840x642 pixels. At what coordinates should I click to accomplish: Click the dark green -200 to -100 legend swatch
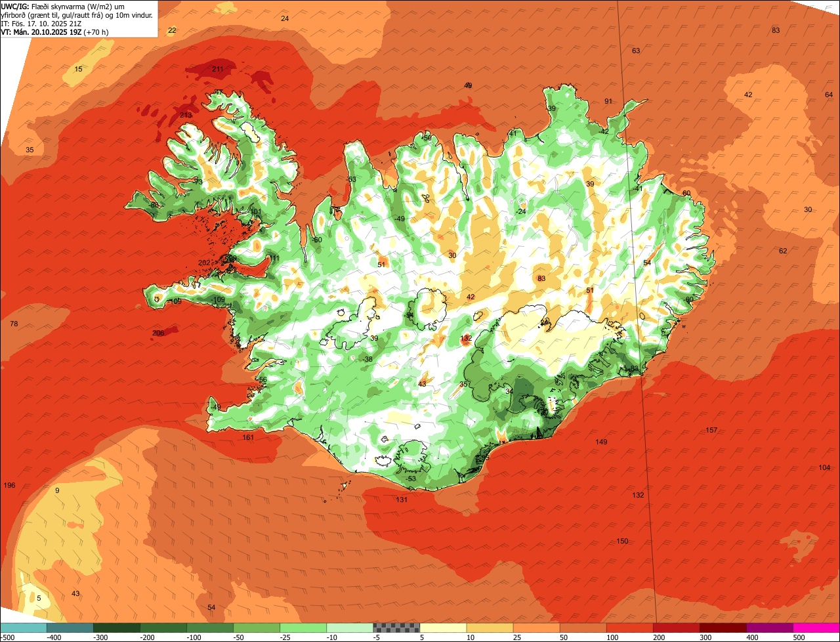163,628
